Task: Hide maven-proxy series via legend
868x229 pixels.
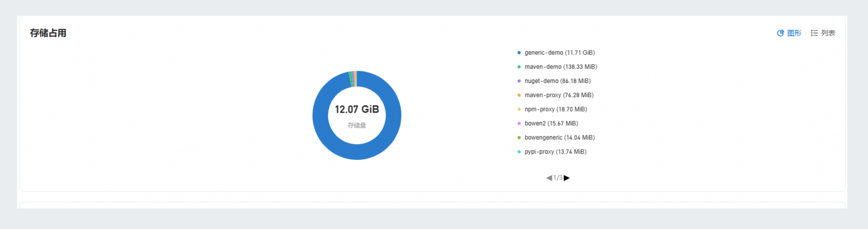Action: 559,95
